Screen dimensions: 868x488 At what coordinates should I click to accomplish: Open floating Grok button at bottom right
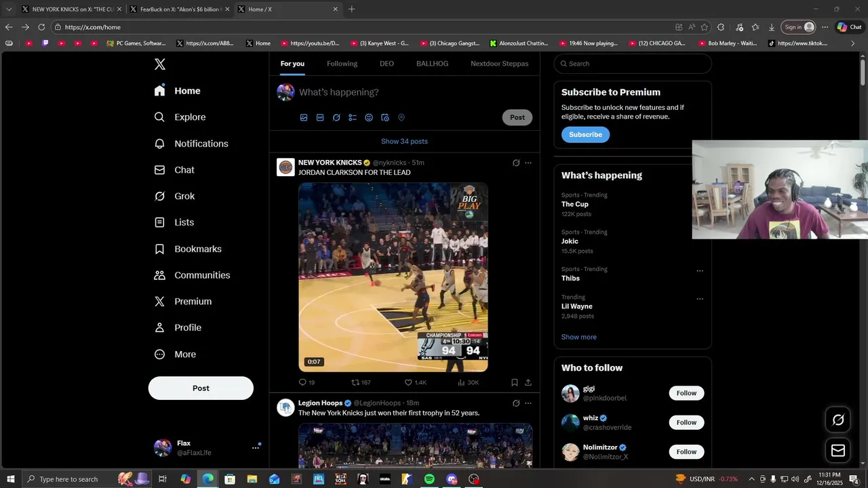point(838,420)
